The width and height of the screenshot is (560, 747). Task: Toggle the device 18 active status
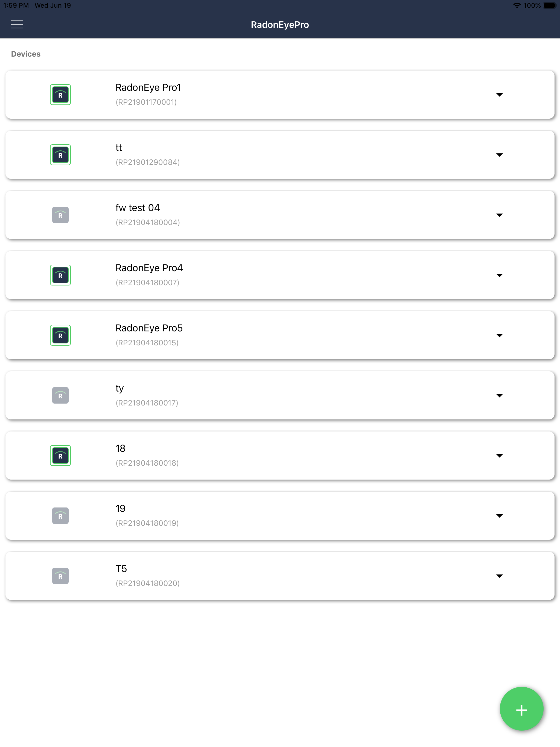click(60, 455)
